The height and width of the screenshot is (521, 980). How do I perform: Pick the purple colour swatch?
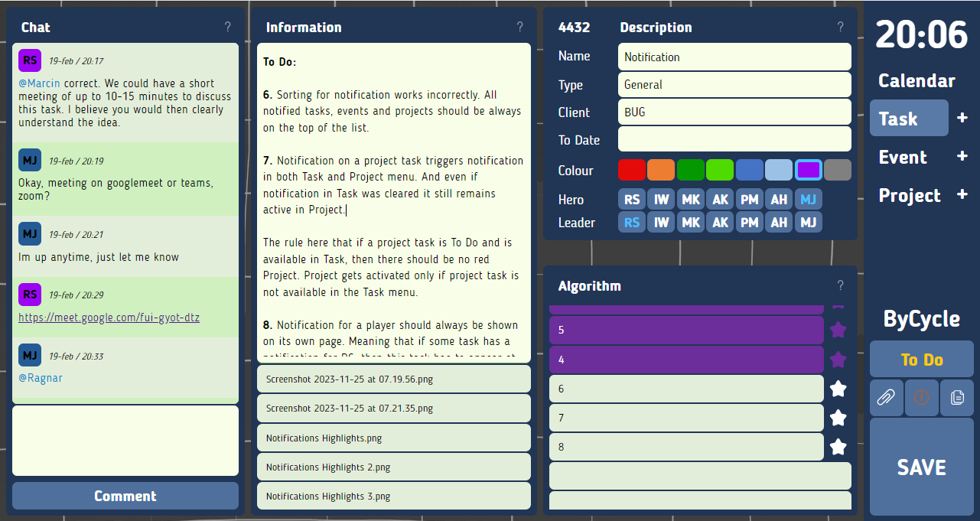pos(809,170)
